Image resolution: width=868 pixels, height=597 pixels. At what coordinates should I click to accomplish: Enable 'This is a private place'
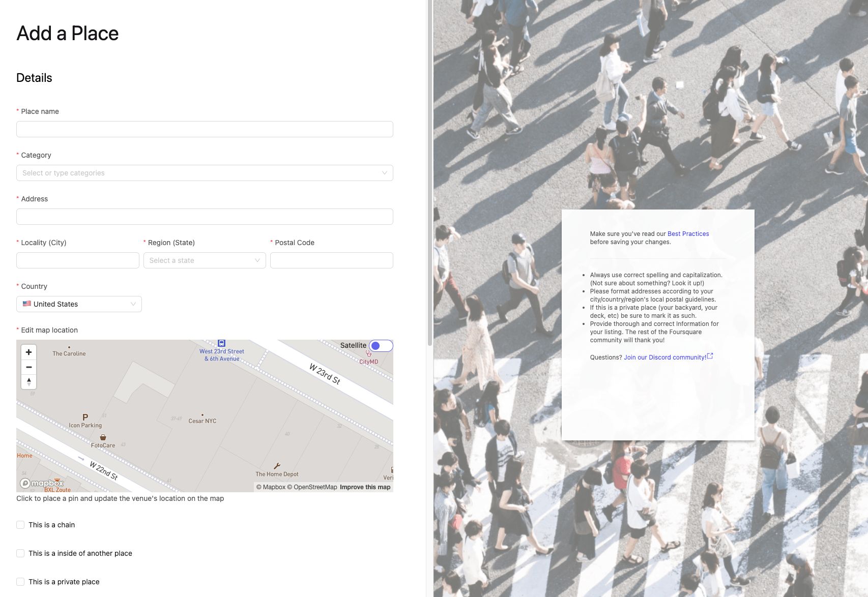tap(20, 581)
